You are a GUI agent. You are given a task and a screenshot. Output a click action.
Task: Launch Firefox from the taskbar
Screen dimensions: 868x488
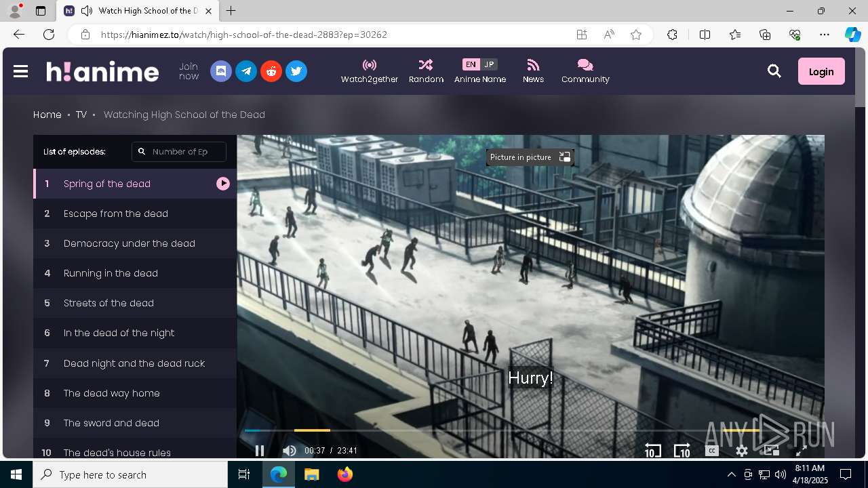tap(345, 474)
